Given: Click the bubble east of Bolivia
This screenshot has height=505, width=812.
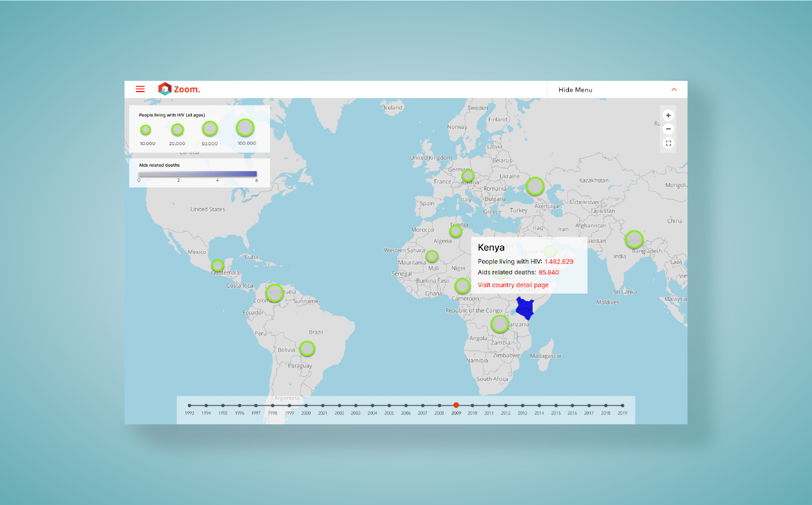Looking at the screenshot, I should [307, 348].
